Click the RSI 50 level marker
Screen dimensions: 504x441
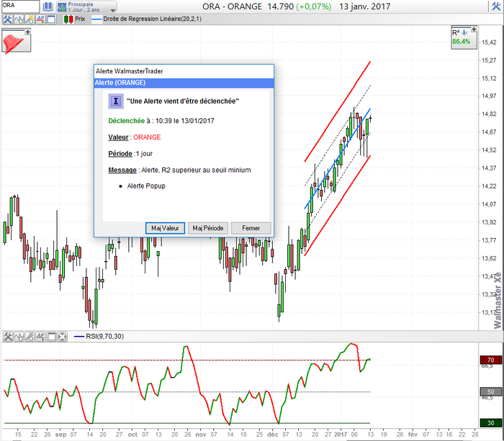click(490, 391)
